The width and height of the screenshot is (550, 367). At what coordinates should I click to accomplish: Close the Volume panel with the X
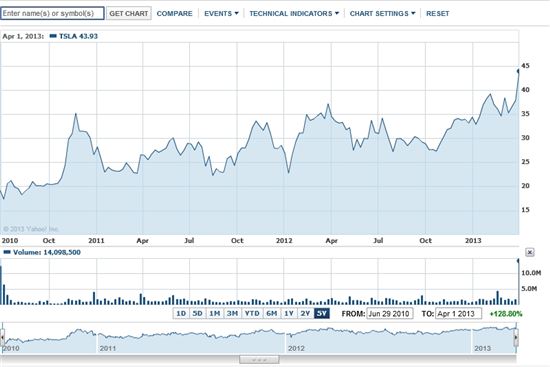pyautogui.click(x=530, y=252)
